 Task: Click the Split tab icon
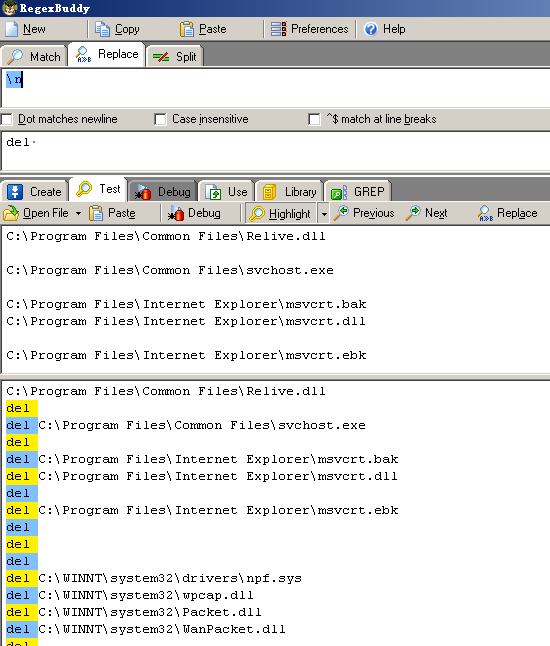point(161,56)
